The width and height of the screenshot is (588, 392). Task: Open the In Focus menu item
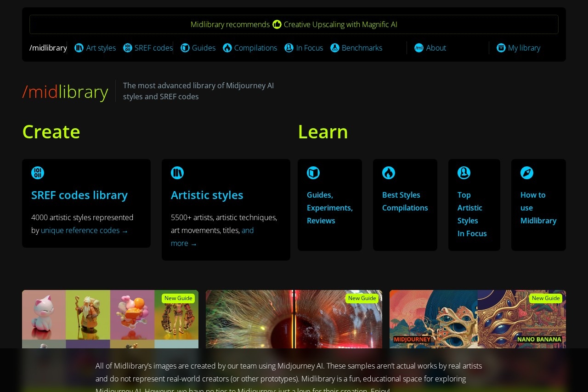coord(310,48)
